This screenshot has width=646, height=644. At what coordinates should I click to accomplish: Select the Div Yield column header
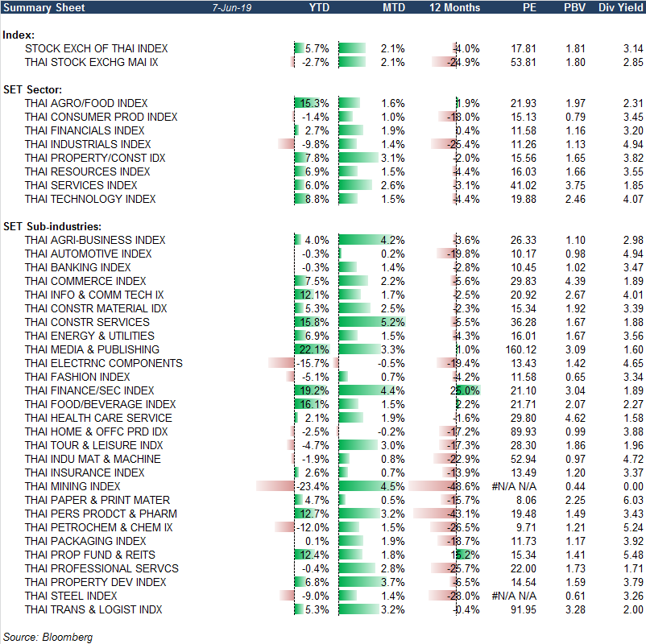[620, 7]
